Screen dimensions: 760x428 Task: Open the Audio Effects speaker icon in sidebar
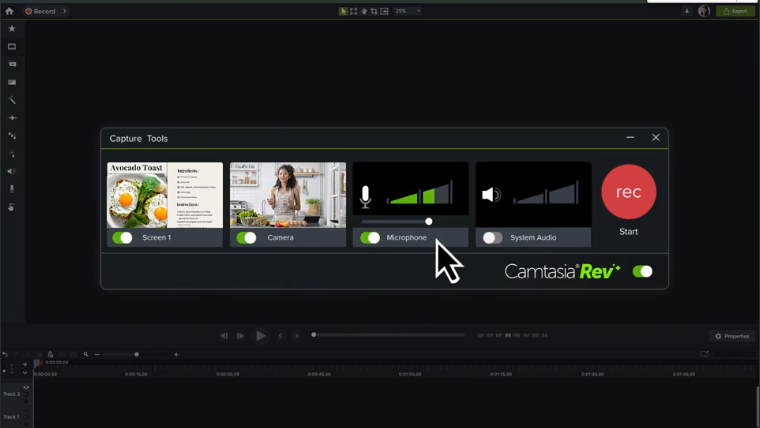pyautogui.click(x=12, y=171)
